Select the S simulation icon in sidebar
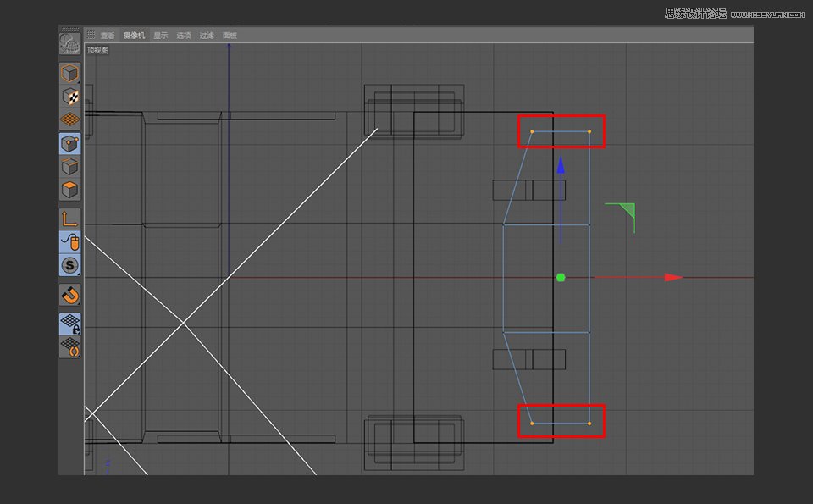 pos(69,265)
